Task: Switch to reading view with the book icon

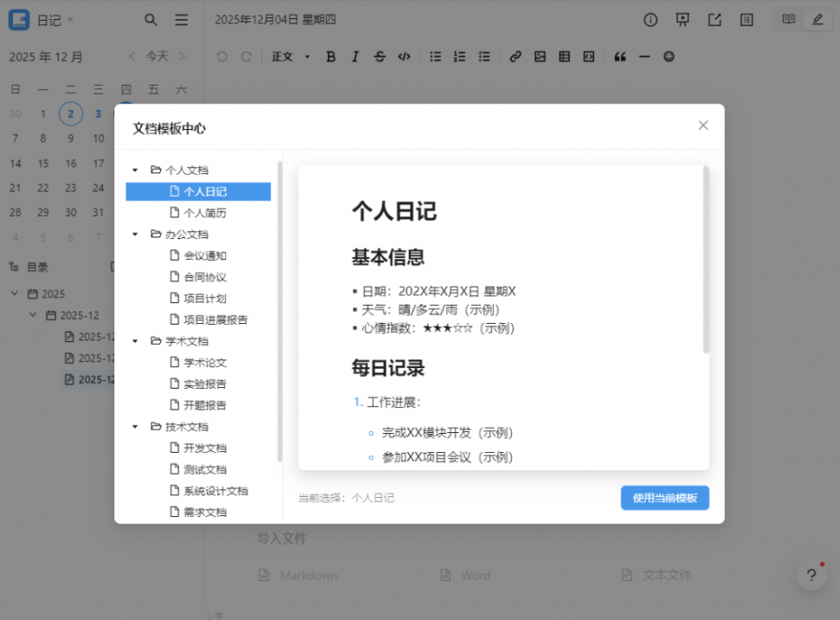Action: pos(787,19)
